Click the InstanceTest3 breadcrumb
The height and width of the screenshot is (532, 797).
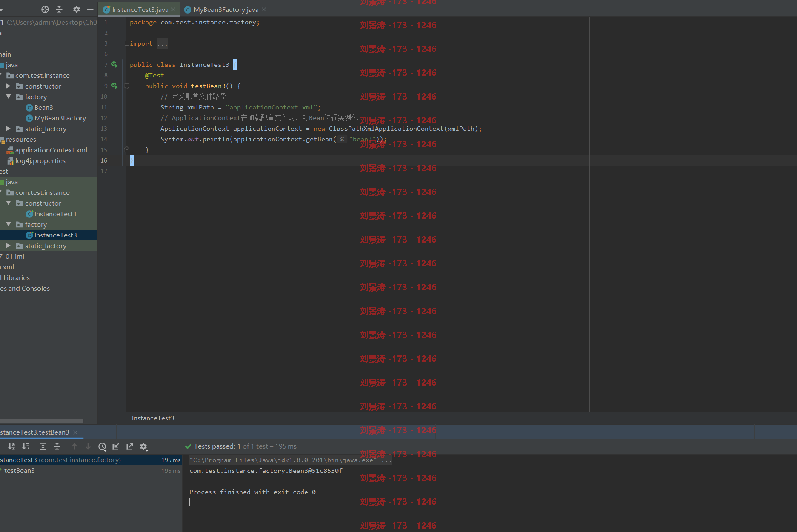(153, 418)
